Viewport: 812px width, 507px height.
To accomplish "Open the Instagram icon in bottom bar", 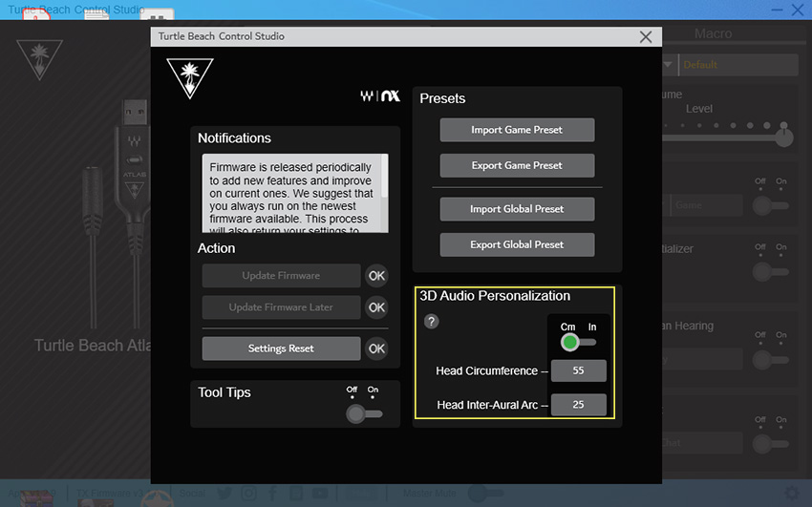I will pyautogui.click(x=249, y=494).
